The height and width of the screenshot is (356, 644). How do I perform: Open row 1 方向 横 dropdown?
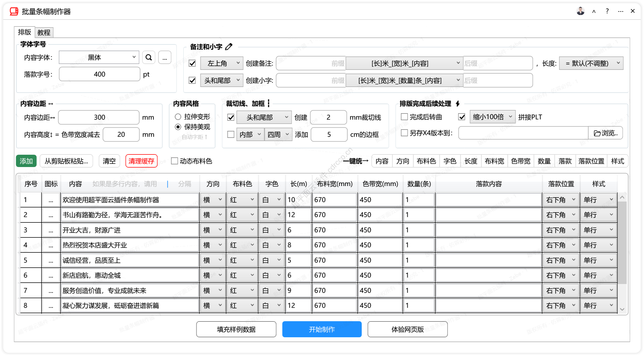213,200
